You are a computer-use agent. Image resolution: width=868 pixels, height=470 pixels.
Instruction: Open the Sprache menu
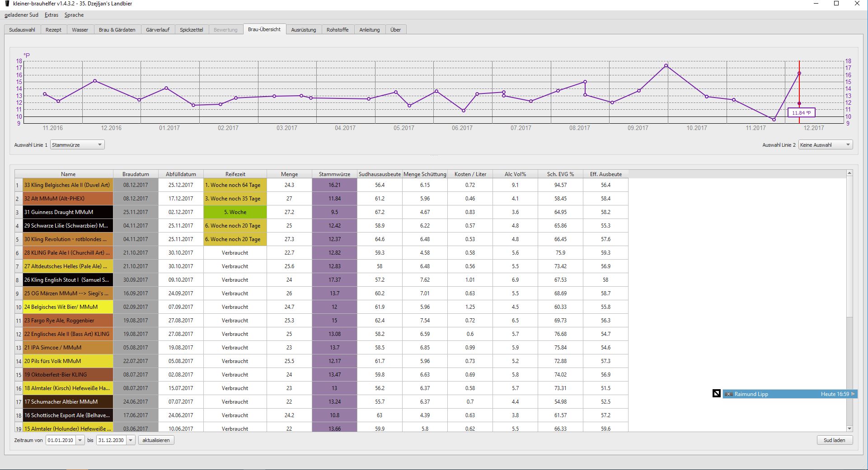[x=74, y=15]
